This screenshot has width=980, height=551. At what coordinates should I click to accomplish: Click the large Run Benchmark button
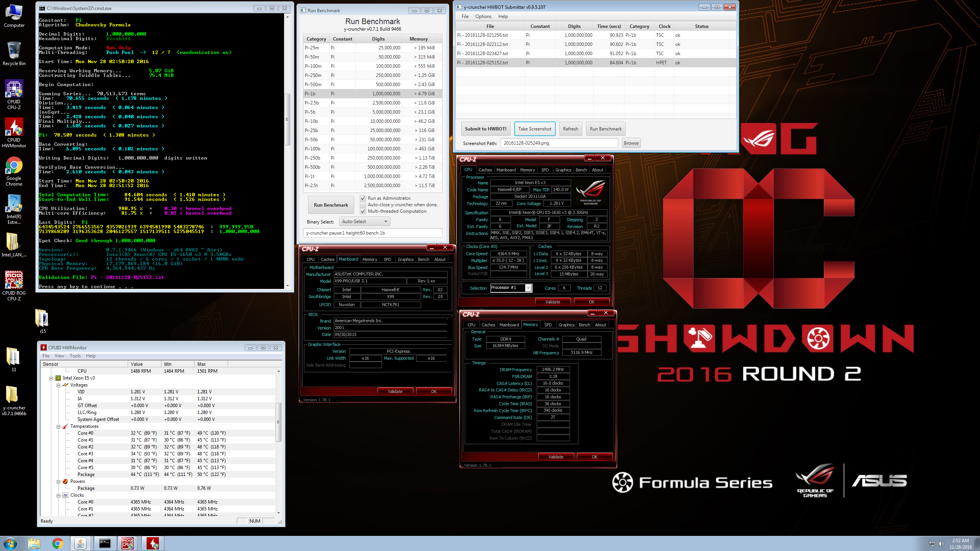coord(331,205)
